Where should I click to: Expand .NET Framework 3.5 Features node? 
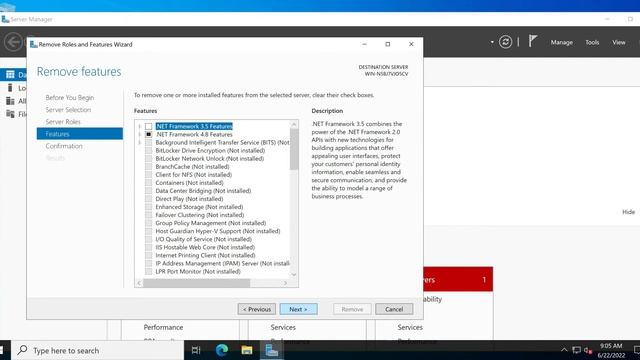[140, 127]
